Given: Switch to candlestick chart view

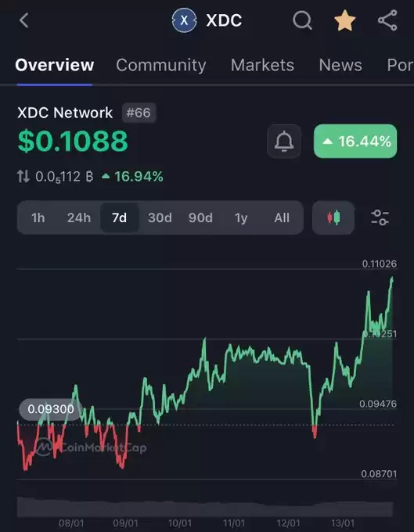Looking at the screenshot, I should pos(333,217).
